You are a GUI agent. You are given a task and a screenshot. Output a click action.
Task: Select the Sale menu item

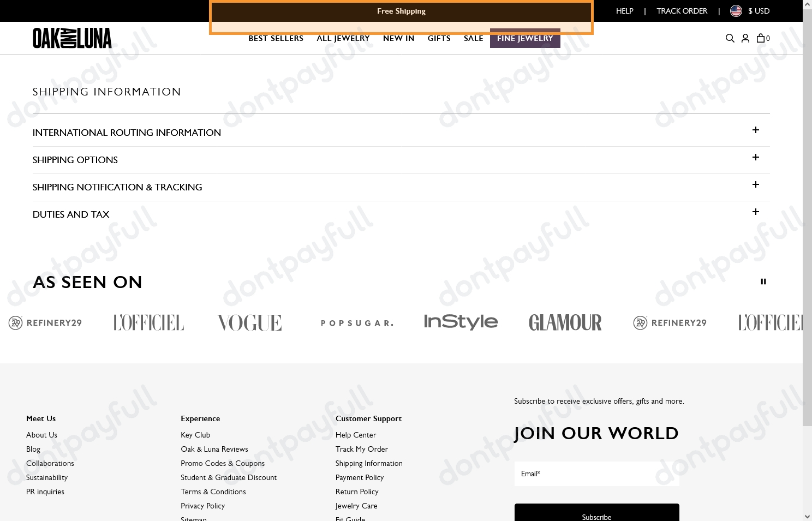click(473, 39)
